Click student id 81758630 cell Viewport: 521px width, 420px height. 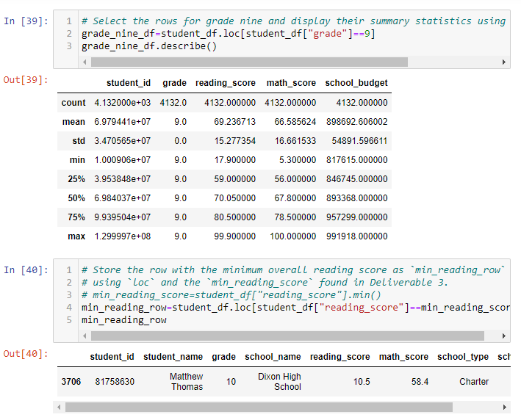115,382
